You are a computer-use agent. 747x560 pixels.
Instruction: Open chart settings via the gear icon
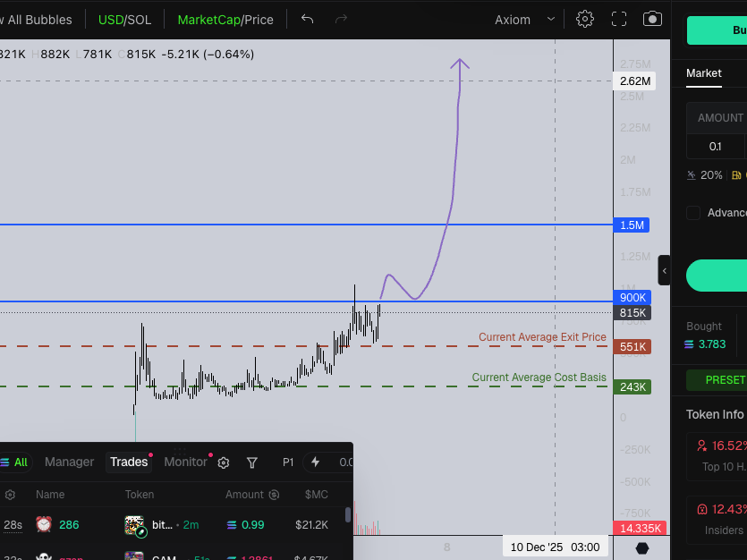point(584,19)
